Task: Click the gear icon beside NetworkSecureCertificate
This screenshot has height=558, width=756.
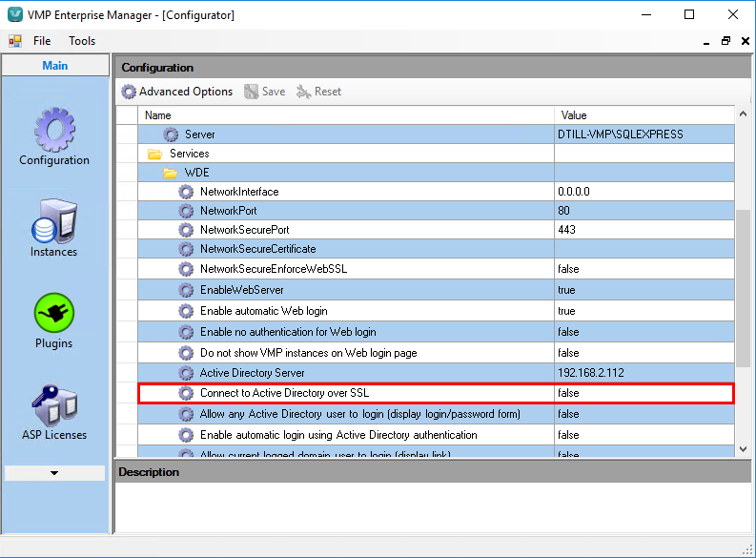Action: (186, 249)
